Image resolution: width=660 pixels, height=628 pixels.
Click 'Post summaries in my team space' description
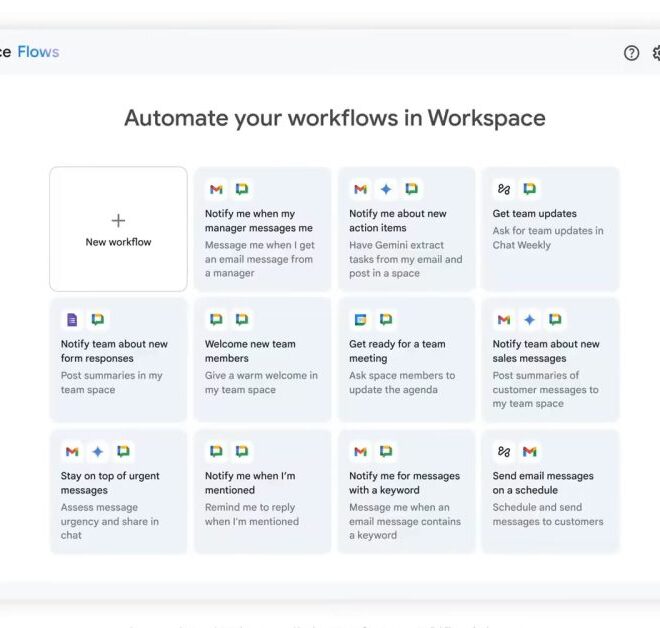111,382
